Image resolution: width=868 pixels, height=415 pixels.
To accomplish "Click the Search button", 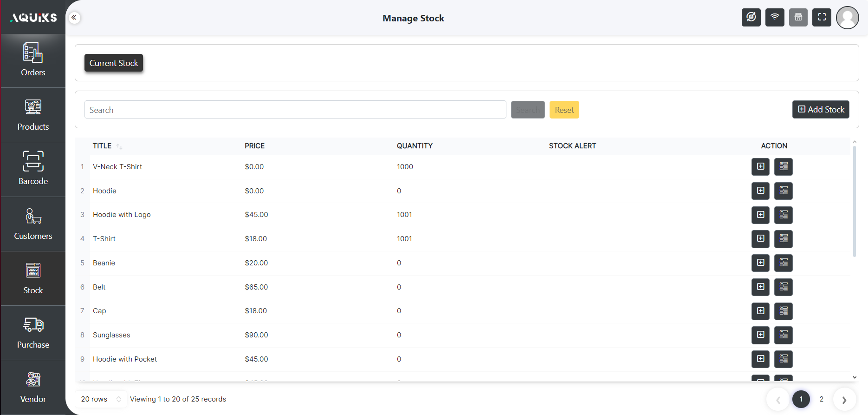I will pyautogui.click(x=528, y=110).
